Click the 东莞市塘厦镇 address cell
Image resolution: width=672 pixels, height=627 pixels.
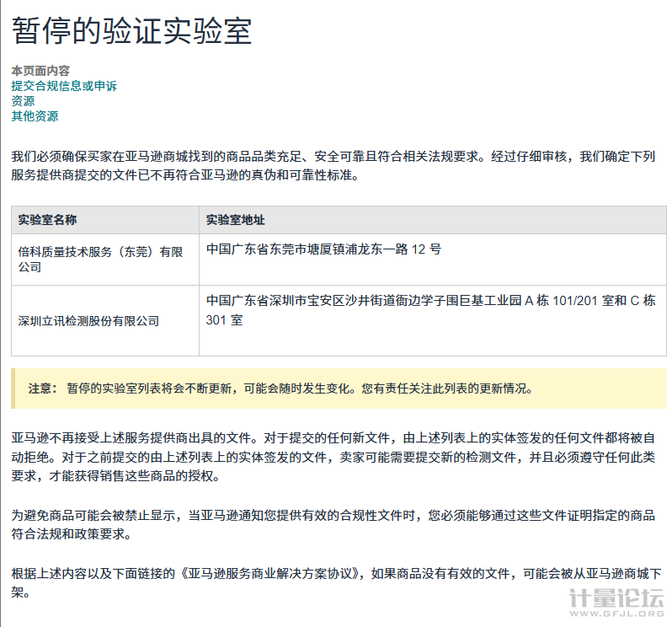(x=323, y=249)
